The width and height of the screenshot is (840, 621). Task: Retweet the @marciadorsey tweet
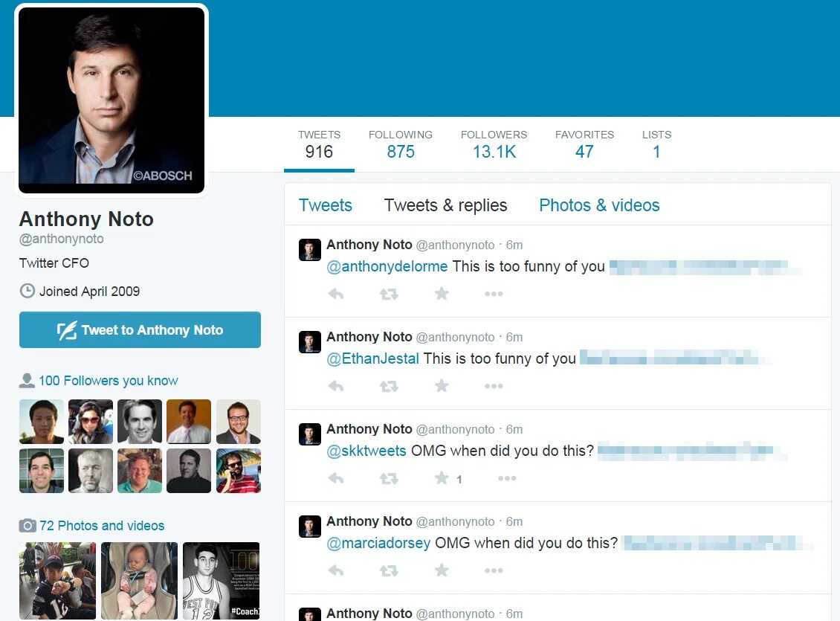click(389, 570)
